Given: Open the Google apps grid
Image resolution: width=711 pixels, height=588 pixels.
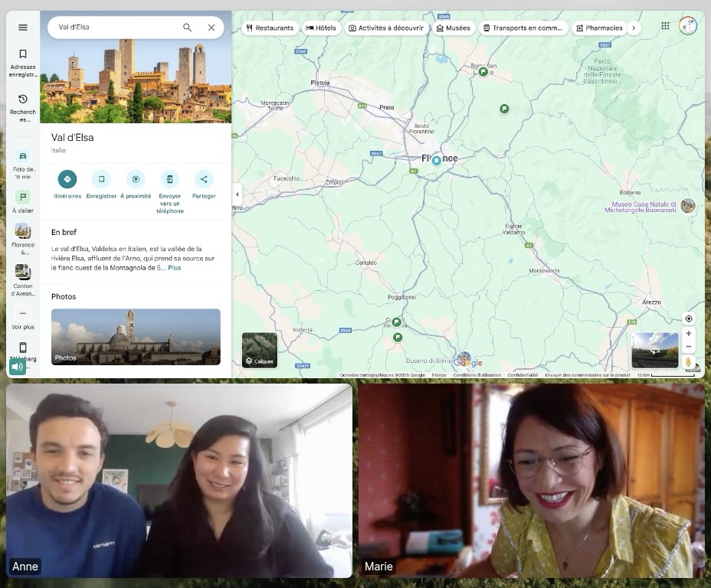Looking at the screenshot, I should (665, 26).
